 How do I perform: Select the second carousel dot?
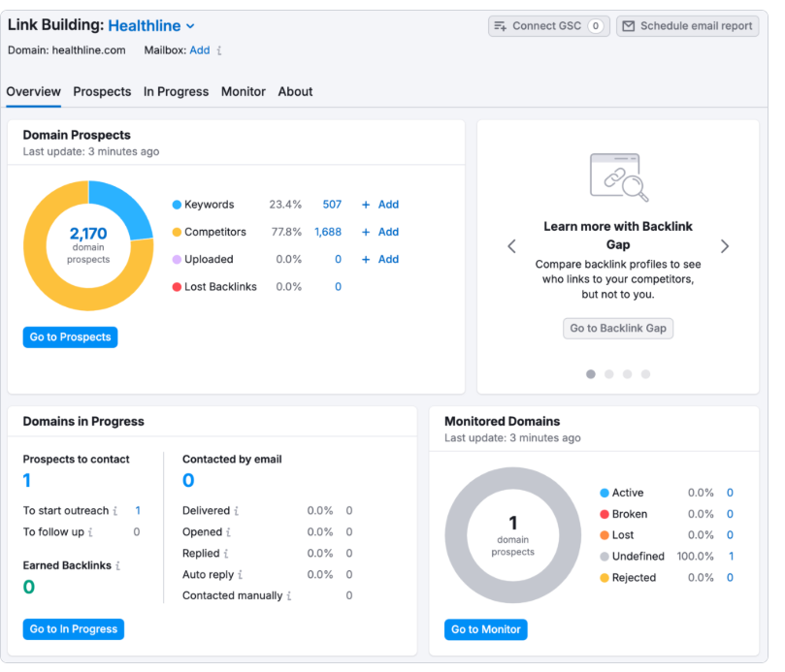tap(608, 374)
